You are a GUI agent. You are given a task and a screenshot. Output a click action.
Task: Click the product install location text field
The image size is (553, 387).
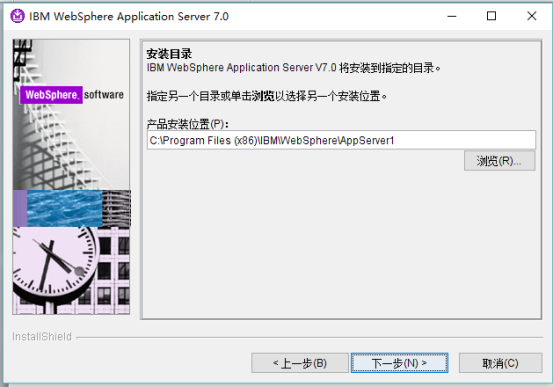[341, 140]
